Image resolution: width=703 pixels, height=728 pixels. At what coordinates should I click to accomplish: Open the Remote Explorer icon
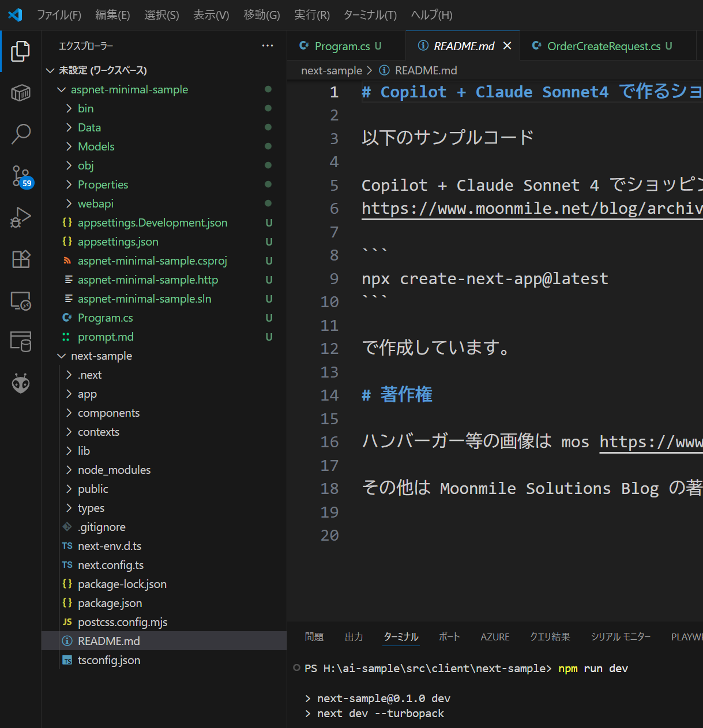21,301
